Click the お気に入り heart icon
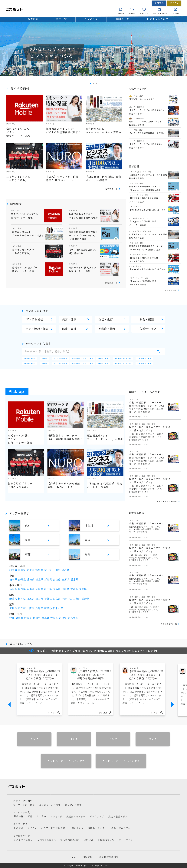 pyautogui.click(x=144, y=10)
